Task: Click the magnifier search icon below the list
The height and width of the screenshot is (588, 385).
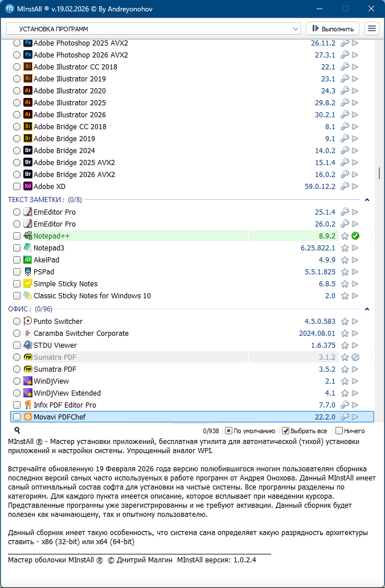Action: coord(17,431)
